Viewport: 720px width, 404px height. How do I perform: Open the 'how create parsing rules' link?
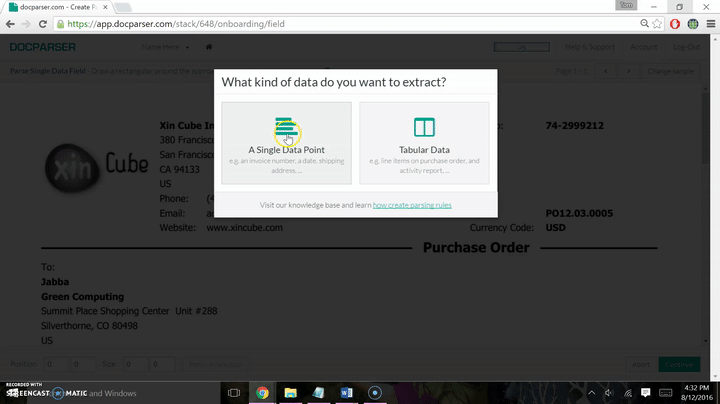pyautogui.click(x=411, y=204)
